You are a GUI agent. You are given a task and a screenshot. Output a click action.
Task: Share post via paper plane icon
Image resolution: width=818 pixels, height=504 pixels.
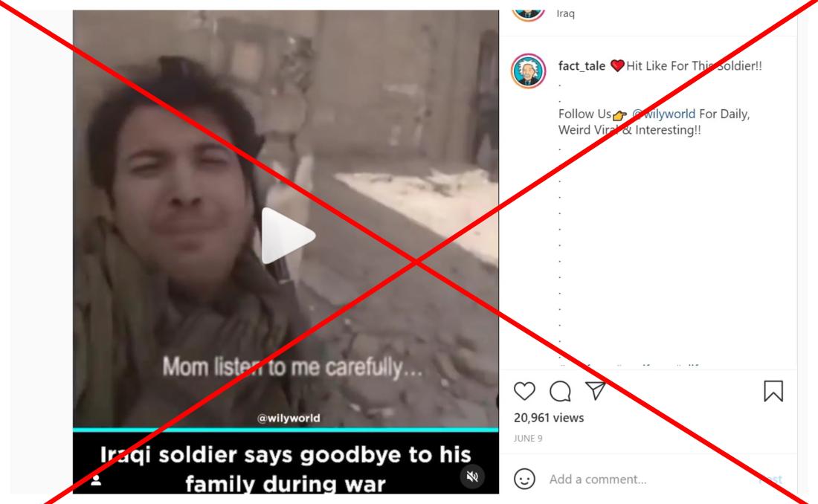(595, 390)
